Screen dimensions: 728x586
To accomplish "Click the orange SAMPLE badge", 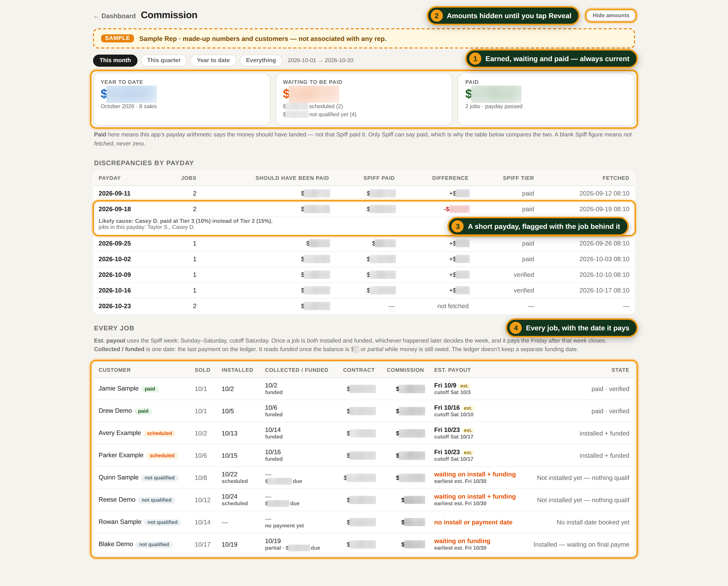I will tap(117, 38).
